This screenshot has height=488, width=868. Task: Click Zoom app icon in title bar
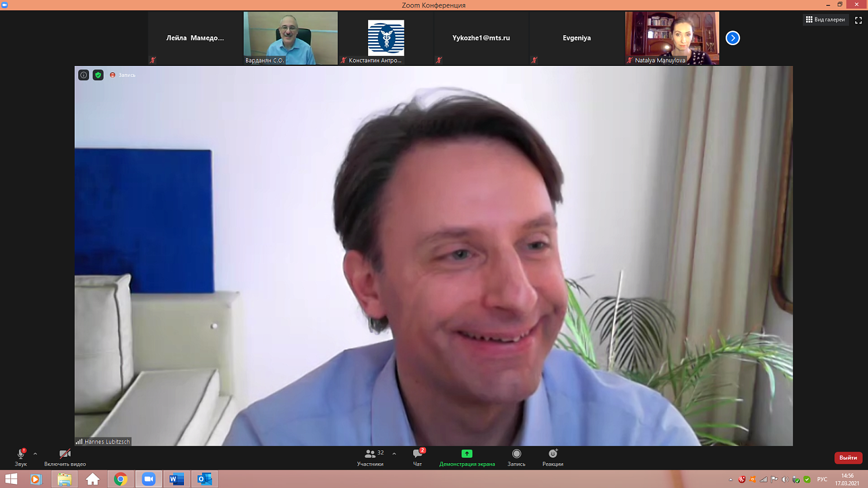click(x=5, y=5)
